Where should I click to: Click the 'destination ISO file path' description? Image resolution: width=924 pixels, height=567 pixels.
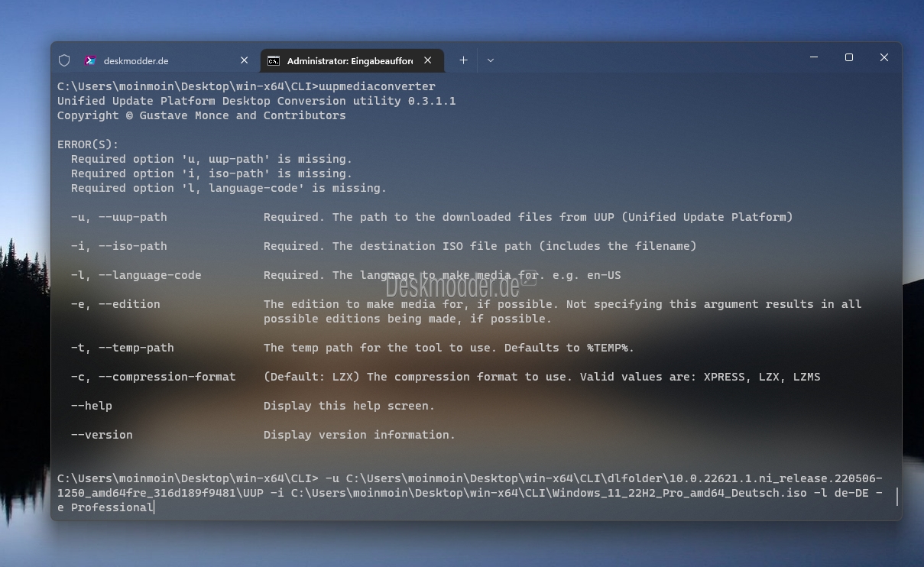click(x=480, y=246)
